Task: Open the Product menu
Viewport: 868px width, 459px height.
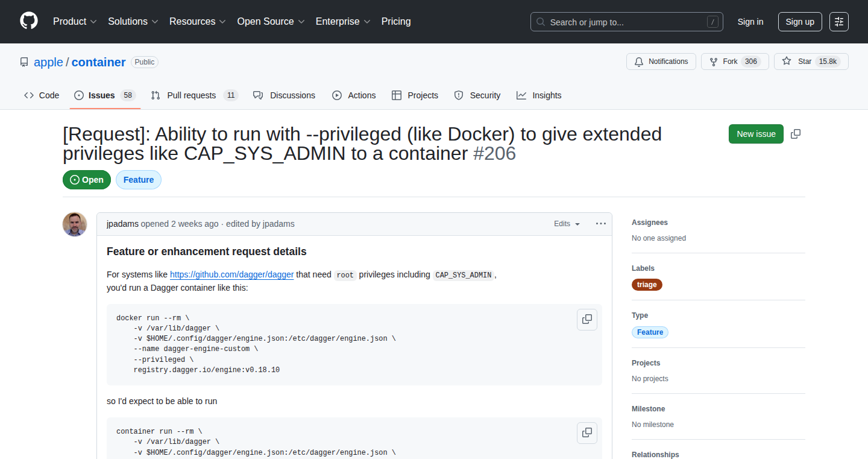Action: click(x=75, y=21)
